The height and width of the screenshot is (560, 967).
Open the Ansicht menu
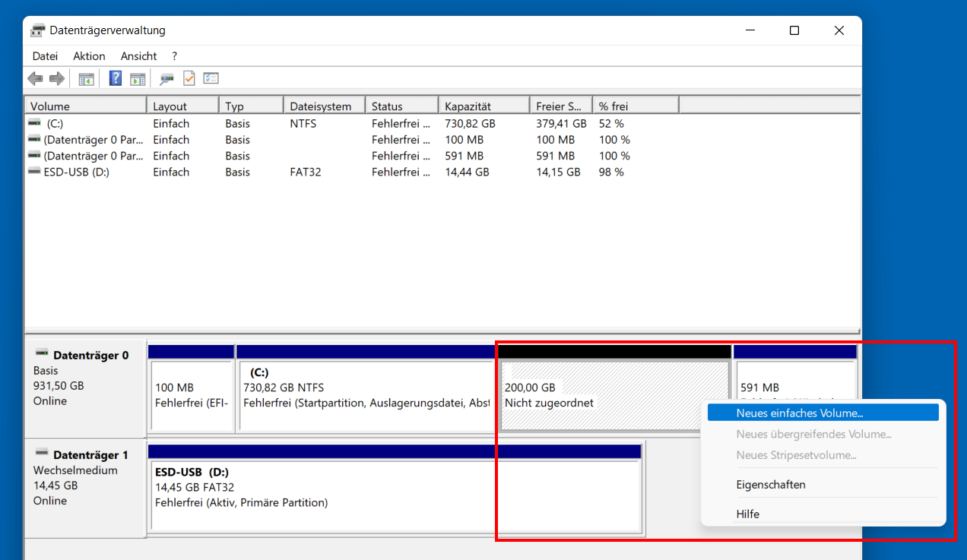click(138, 56)
